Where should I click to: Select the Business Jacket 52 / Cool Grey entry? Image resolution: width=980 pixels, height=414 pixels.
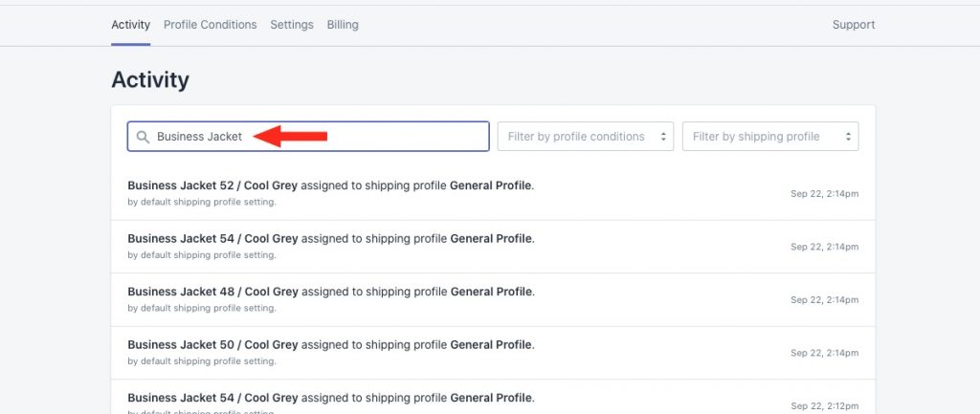[x=493, y=193]
